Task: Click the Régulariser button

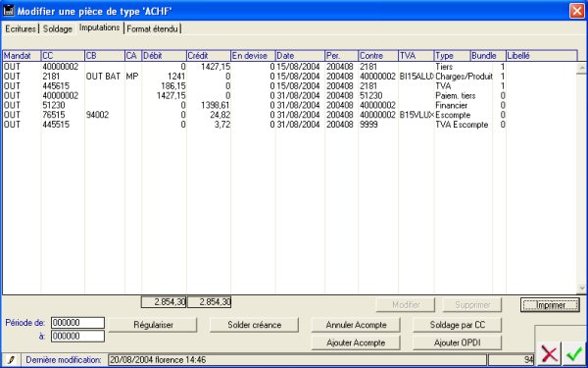Action: 153,325
